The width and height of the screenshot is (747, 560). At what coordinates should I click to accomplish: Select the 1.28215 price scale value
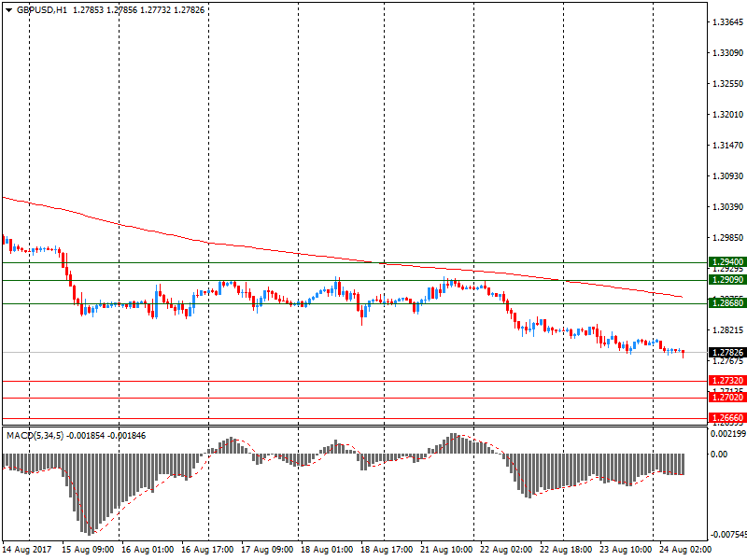click(x=728, y=330)
